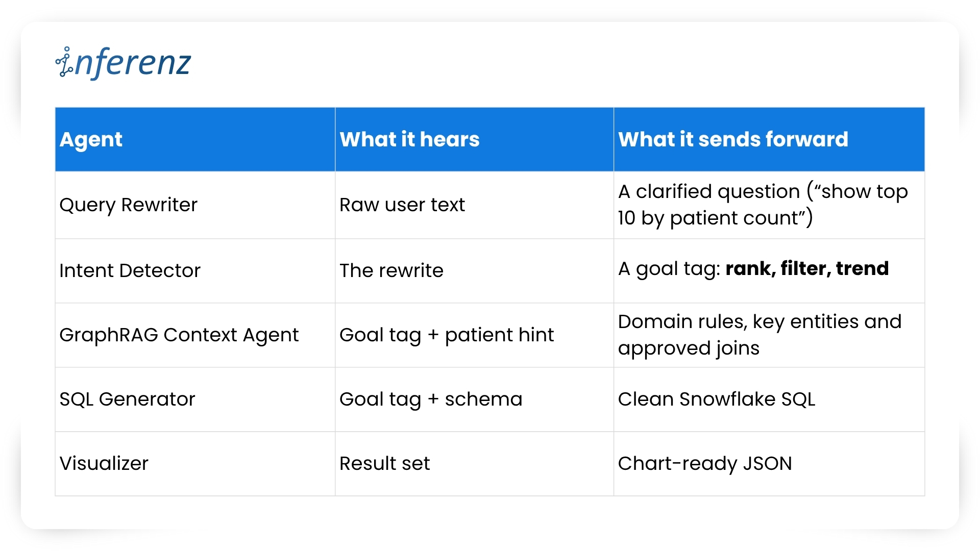Screen dimensions: 980x551
Task: Select the Chart-ready JSON cell
Action: pos(769,464)
